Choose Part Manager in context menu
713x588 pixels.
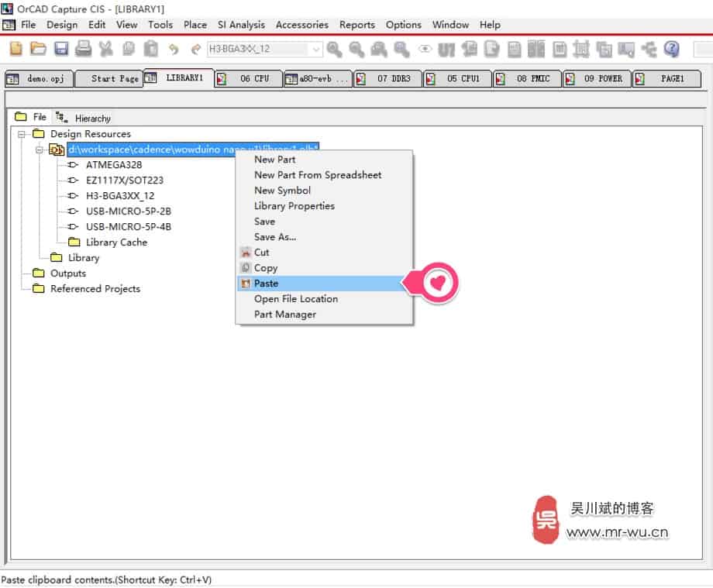[325, 315]
